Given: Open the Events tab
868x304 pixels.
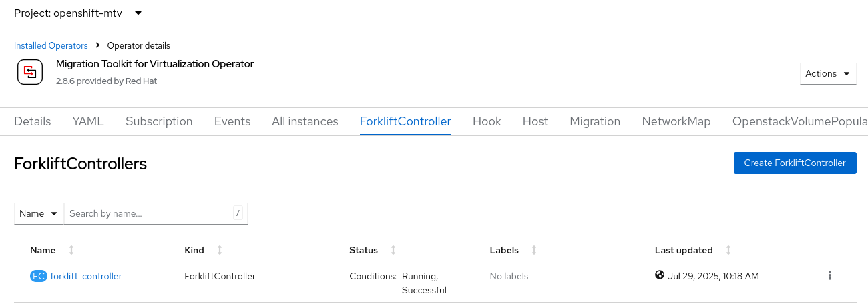Looking at the screenshot, I should [x=232, y=121].
